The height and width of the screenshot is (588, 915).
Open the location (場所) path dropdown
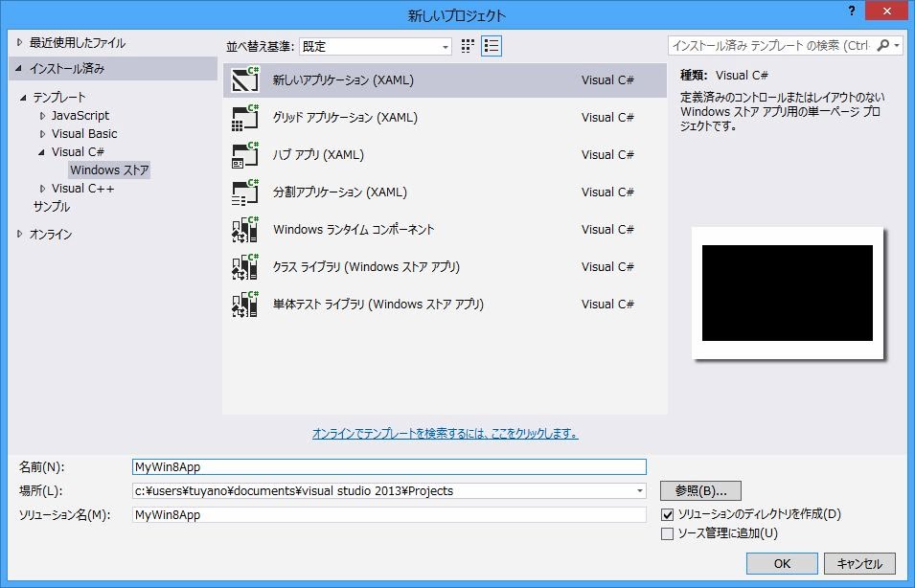[639, 491]
